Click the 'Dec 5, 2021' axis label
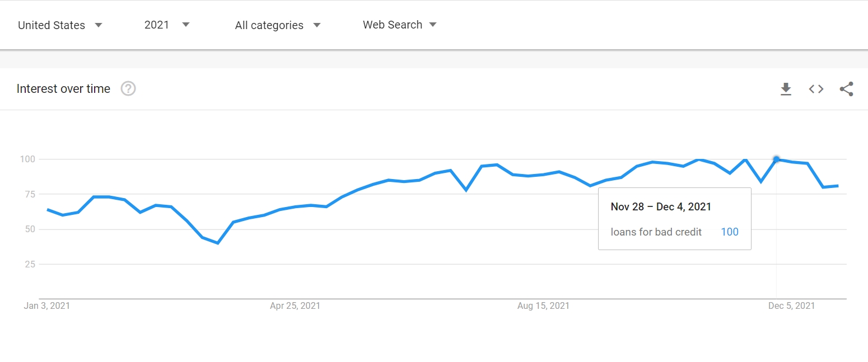Viewport: 868px width, 362px height. click(791, 305)
